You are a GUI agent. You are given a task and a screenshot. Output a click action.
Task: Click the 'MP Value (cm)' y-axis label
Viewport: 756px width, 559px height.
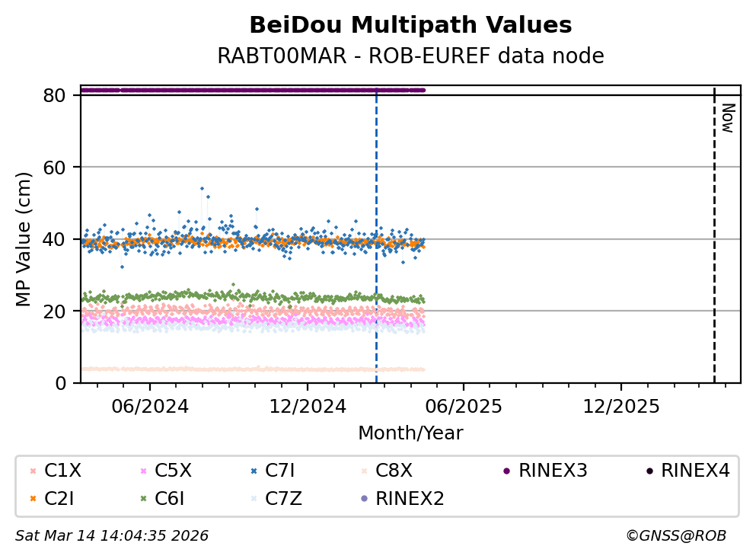pos(25,239)
